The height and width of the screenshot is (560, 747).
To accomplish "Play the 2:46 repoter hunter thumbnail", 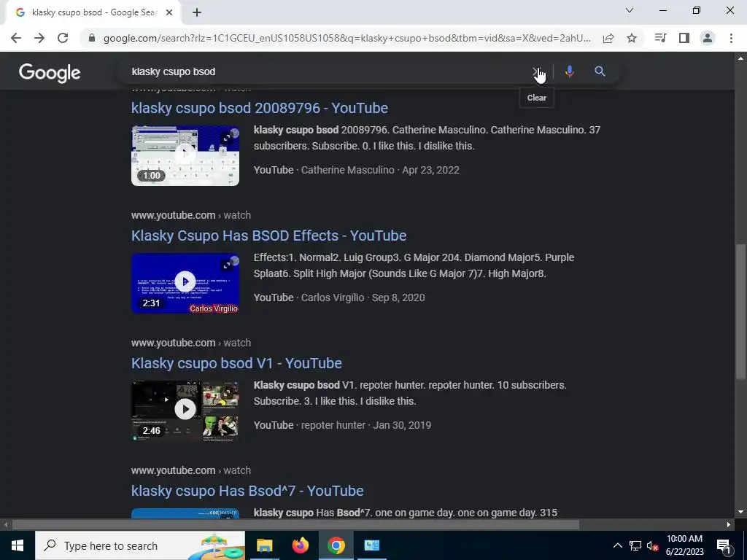I will [185, 411].
